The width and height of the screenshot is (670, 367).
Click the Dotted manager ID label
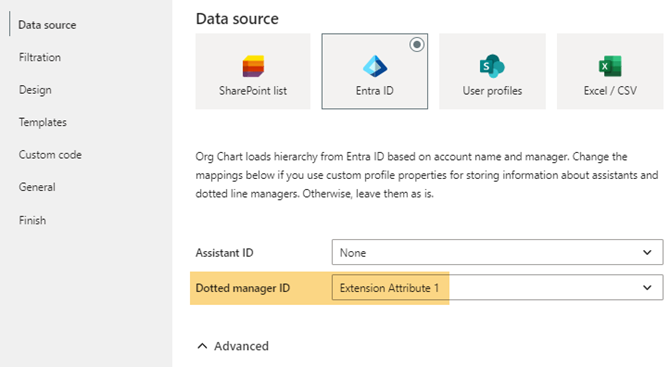pos(243,288)
